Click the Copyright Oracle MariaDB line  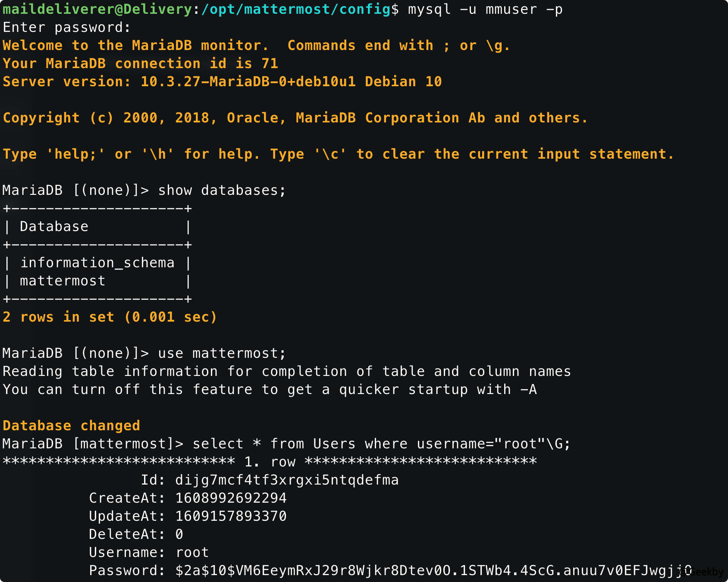[x=293, y=117]
